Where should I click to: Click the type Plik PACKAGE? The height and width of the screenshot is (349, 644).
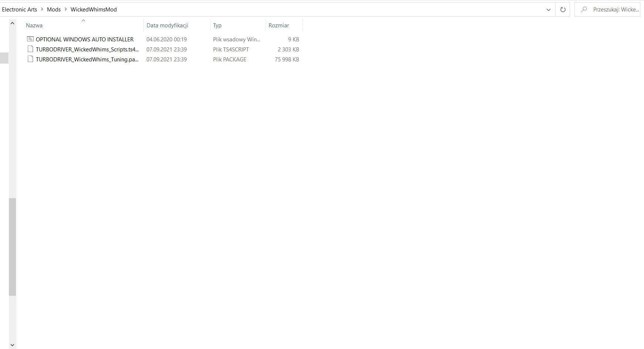pyautogui.click(x=229, y=59)
